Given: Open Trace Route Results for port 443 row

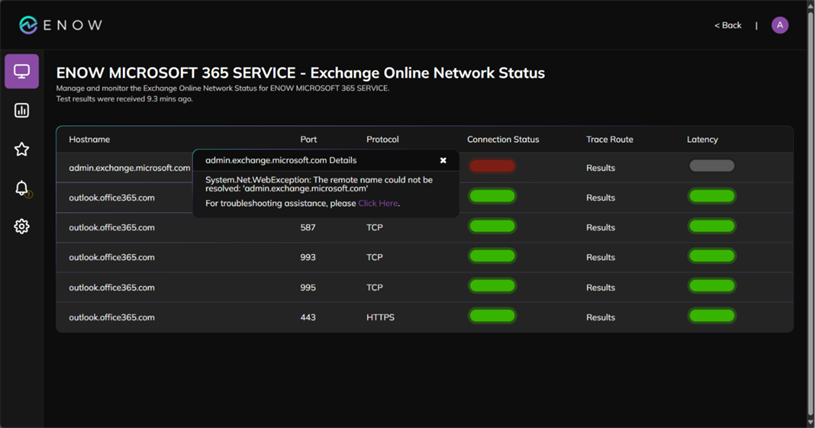Looking at the screenshot, I should (x=600, y=317).
